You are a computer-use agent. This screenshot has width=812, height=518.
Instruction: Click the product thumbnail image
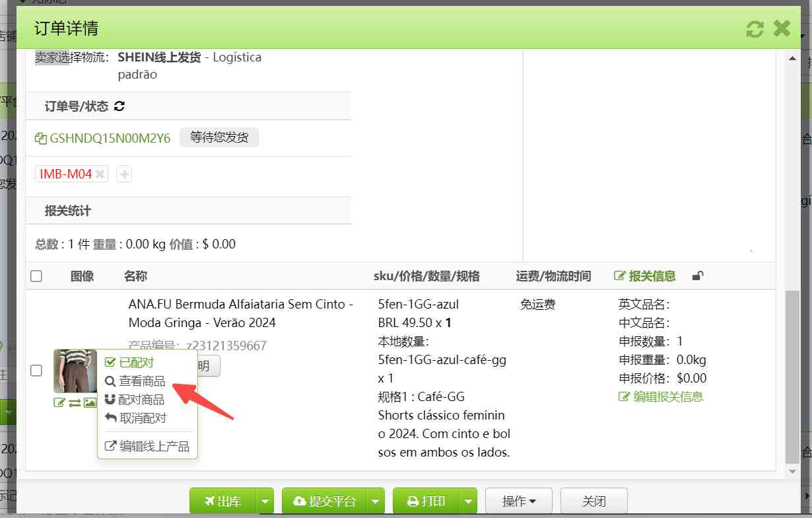75,371
